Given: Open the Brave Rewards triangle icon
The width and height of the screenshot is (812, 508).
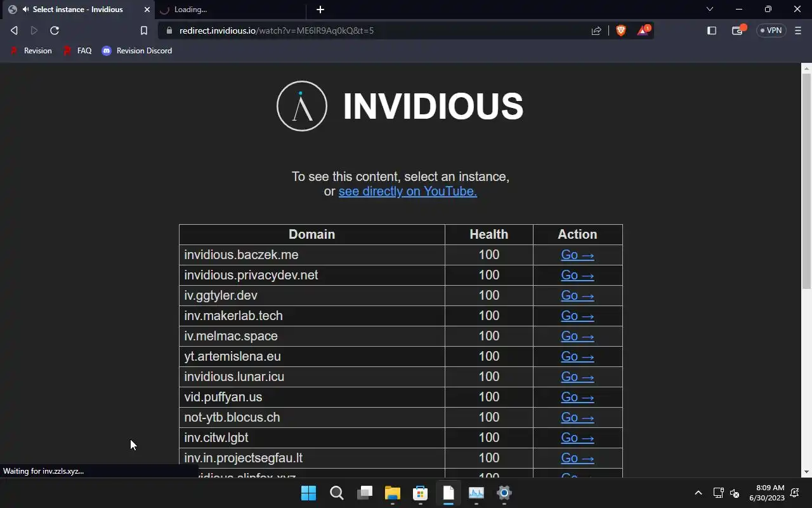Looking at the screenshot, I should [643, 30].
